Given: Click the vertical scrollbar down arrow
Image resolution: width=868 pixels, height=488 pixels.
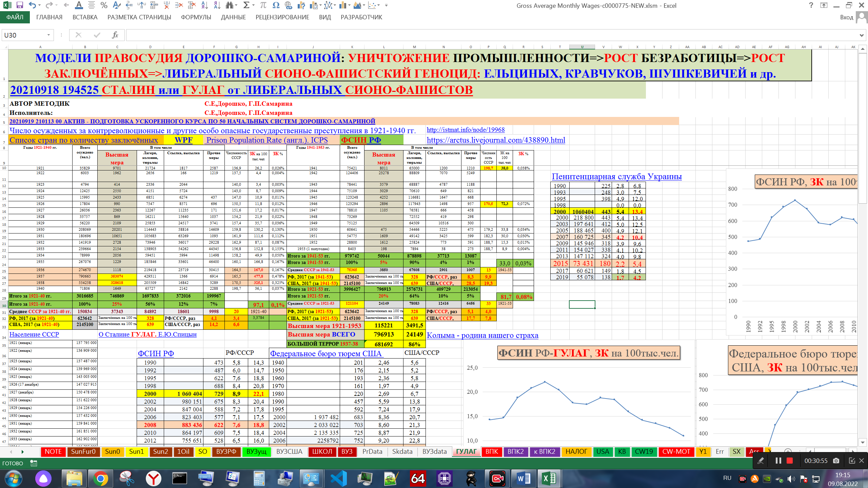Looking at the screenshot, I should coord(863,442).
